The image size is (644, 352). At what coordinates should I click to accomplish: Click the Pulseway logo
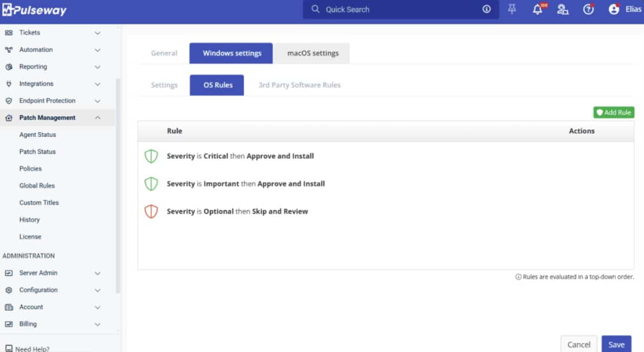(x=34, y=10)
